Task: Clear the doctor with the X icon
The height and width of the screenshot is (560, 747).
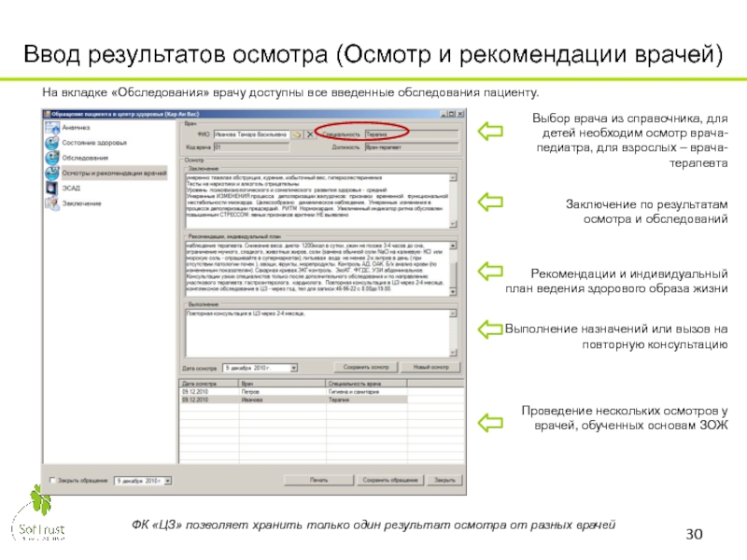Action: click(310, 134)
